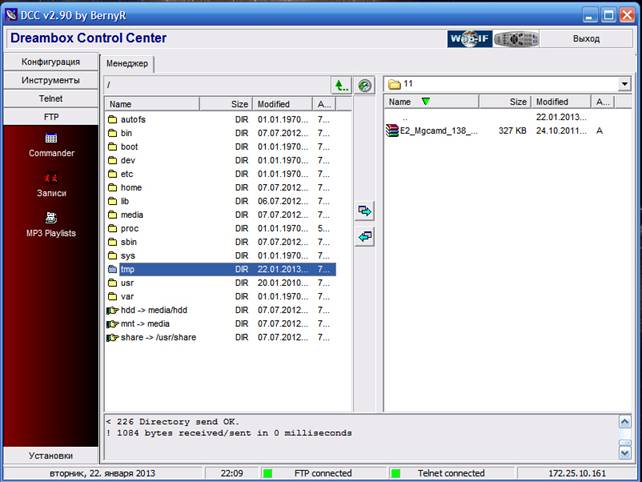Click the Telnet connected status entry
Viewport: 642px width, 482px height.
[451, 473]
